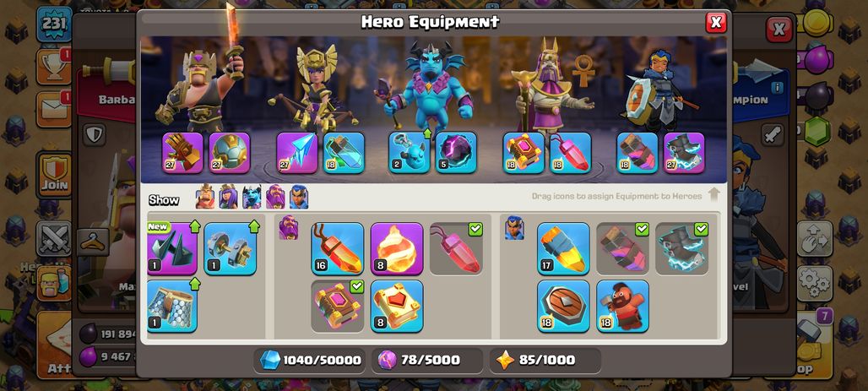Viewport: 868px width, 391px height.
Task: Toggle Archer Queen filter in Show row
Action: click(x=228, y=197)
